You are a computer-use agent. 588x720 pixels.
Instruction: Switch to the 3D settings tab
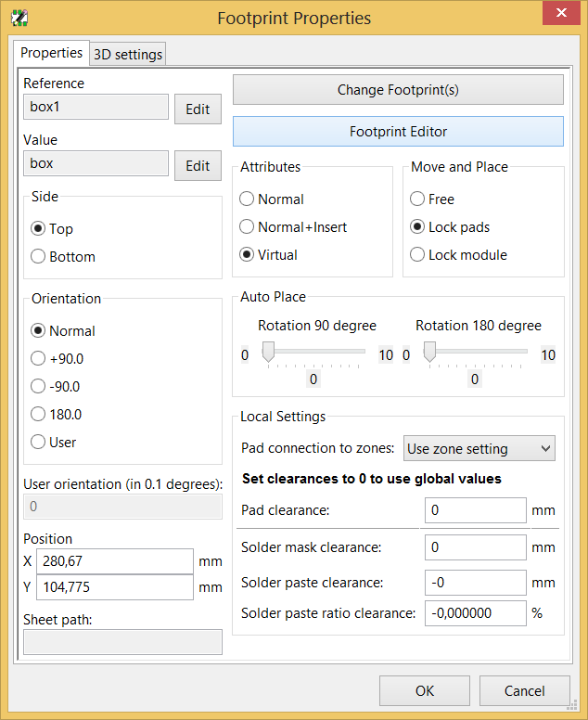pyautogui.click(x=128, y=54)
